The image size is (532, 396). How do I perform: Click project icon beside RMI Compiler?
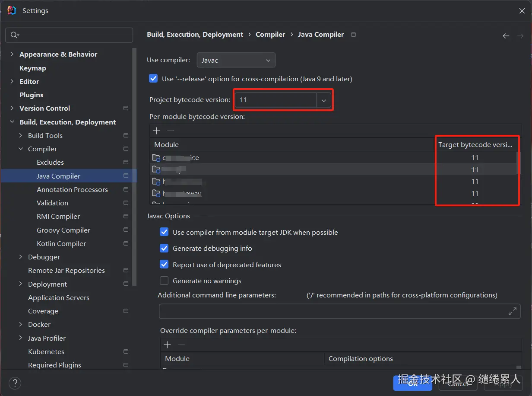point(126,216)
